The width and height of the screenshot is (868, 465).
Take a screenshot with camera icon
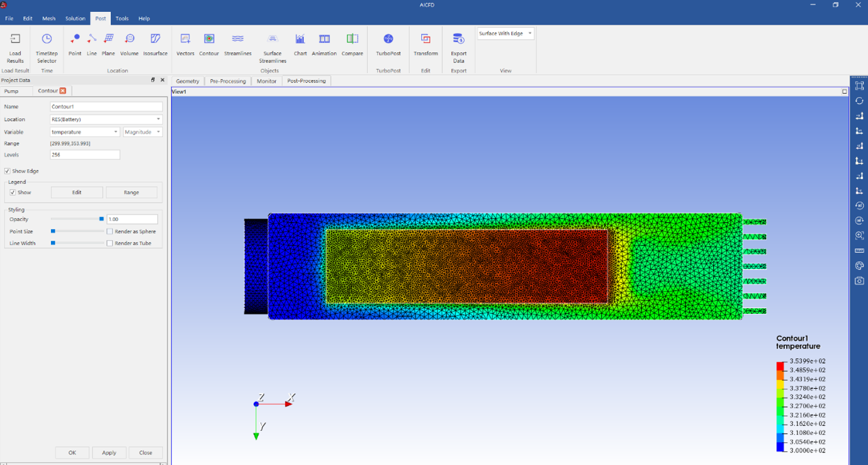859,281
